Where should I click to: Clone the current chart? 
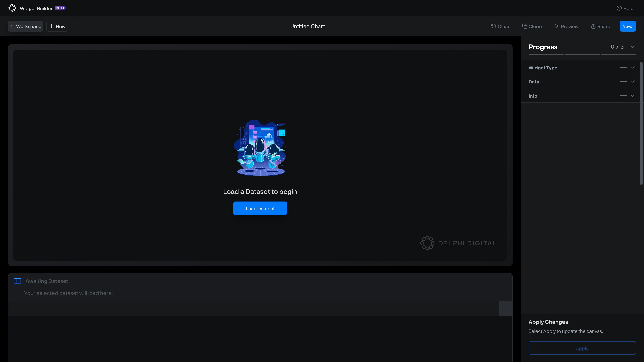click(x=532, y=26)
